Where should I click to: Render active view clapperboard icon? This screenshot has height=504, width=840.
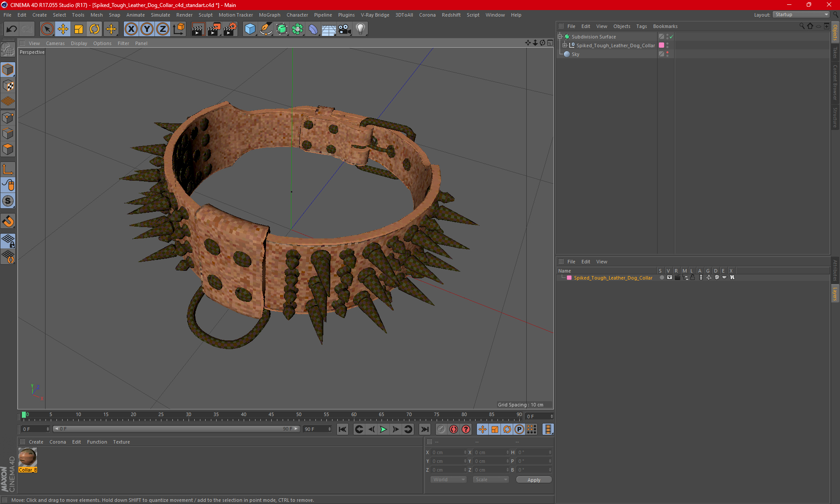pos(198,29)
